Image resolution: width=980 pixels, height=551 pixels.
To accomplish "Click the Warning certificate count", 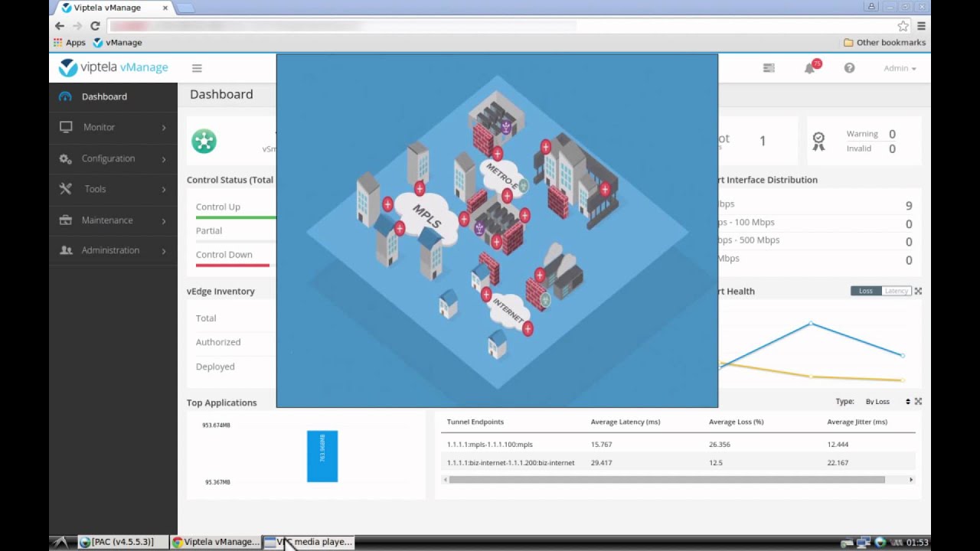I will [892, 134].
